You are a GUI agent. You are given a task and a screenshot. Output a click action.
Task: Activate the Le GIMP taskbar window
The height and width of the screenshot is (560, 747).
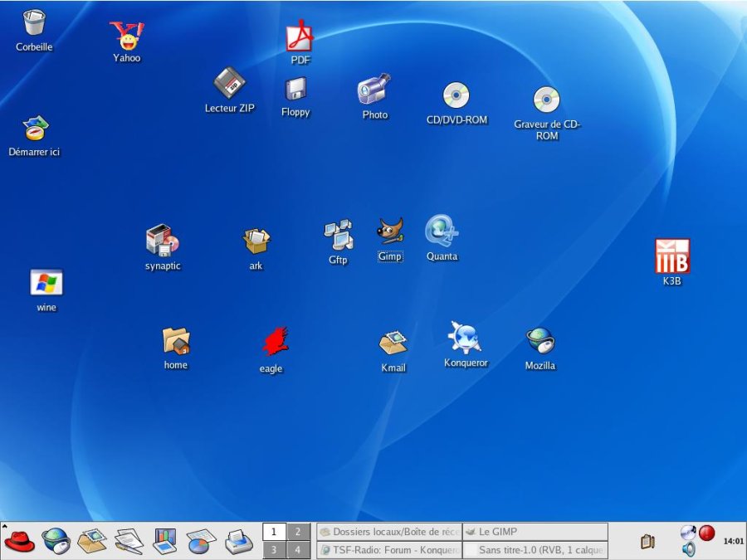pos(535,532)
